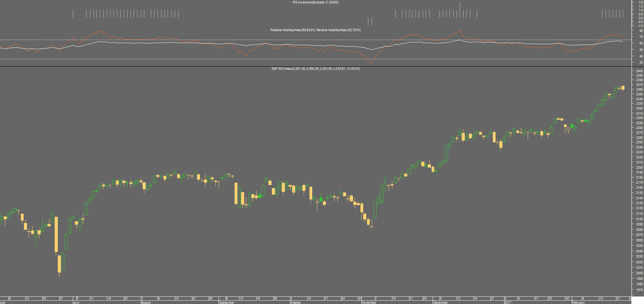Viewport: 644px width, 304px height.
Task: Select 60 on the Relative Volatility Index scale
Action: click(641, 43)
